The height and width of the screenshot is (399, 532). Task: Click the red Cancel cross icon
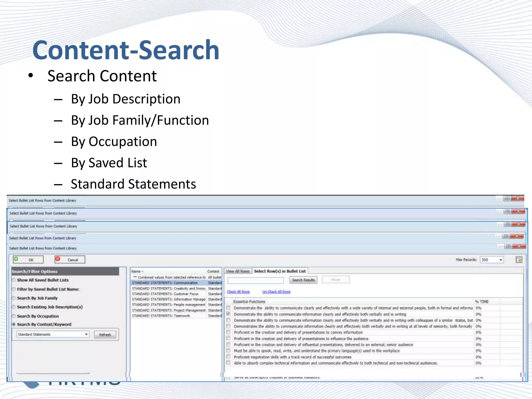tap(58, 259)
